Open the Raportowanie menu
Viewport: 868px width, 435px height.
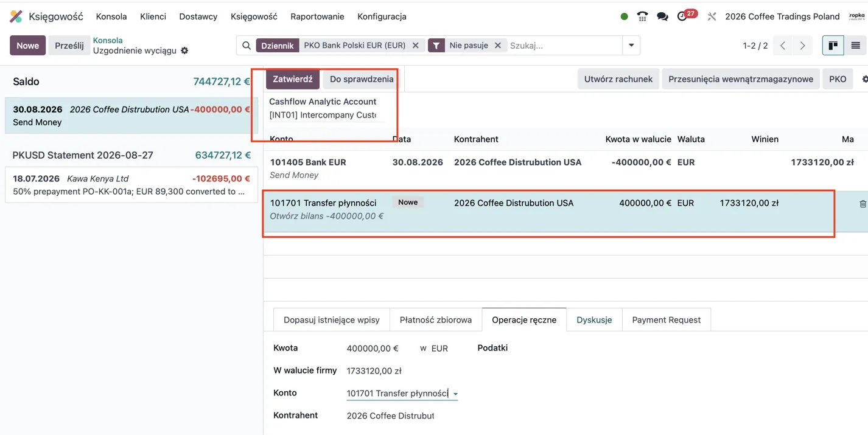coord(317,16)
